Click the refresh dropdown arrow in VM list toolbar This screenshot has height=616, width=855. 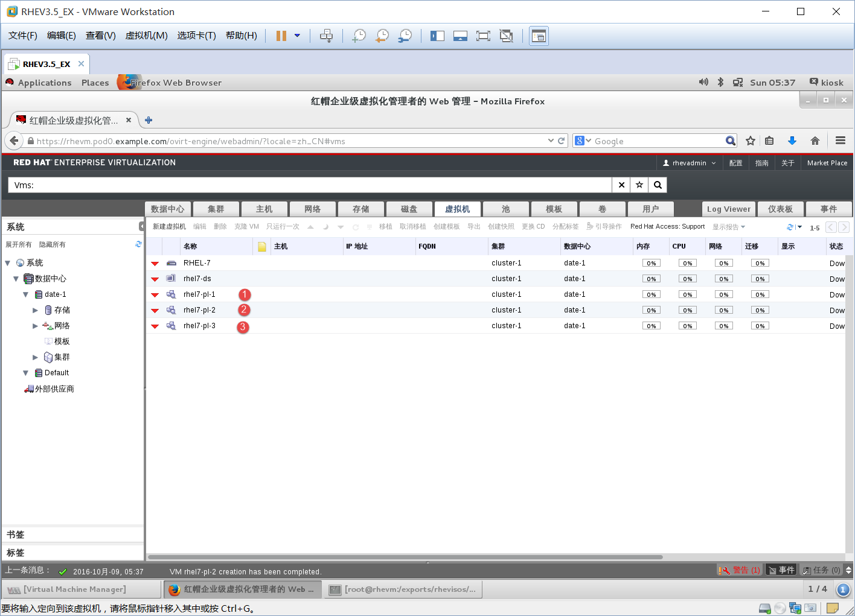tap(799, 227)
